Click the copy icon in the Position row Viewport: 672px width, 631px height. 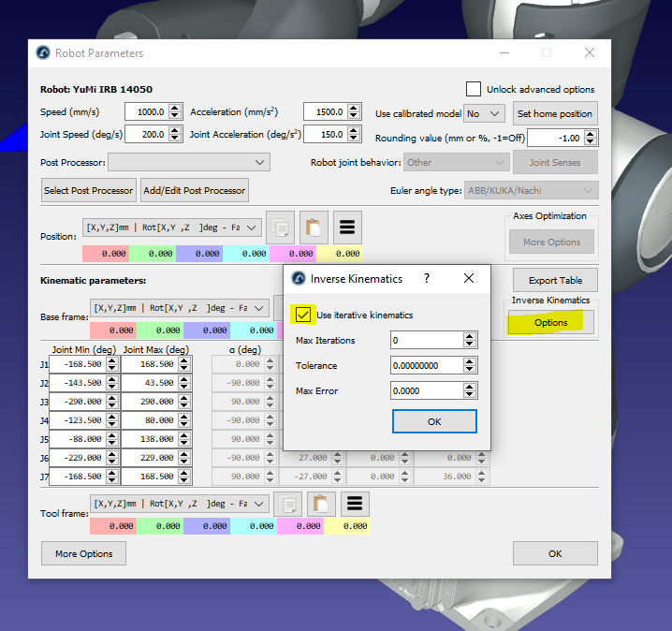(x=281, y=227)
